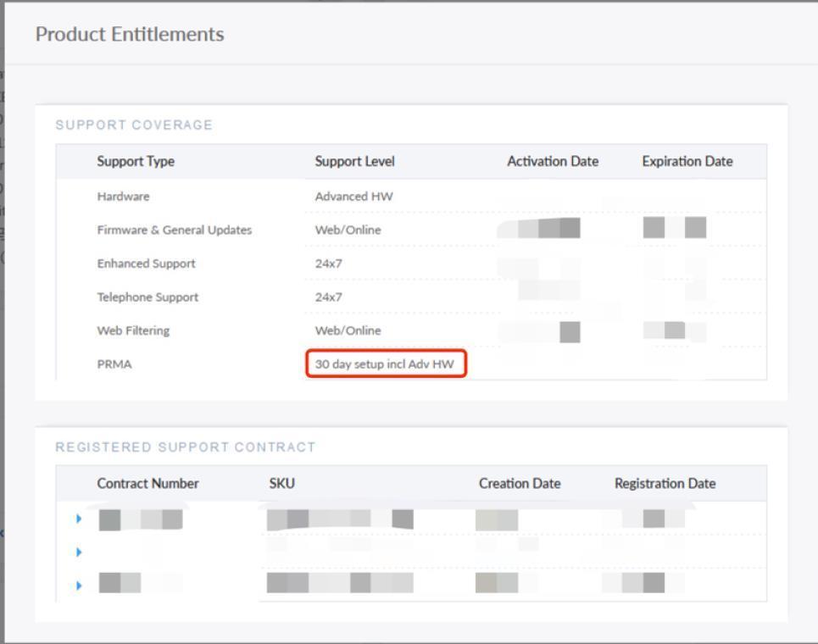818x644 pixels.
Task: Click the Support Type column header
Action: [136, 161]
